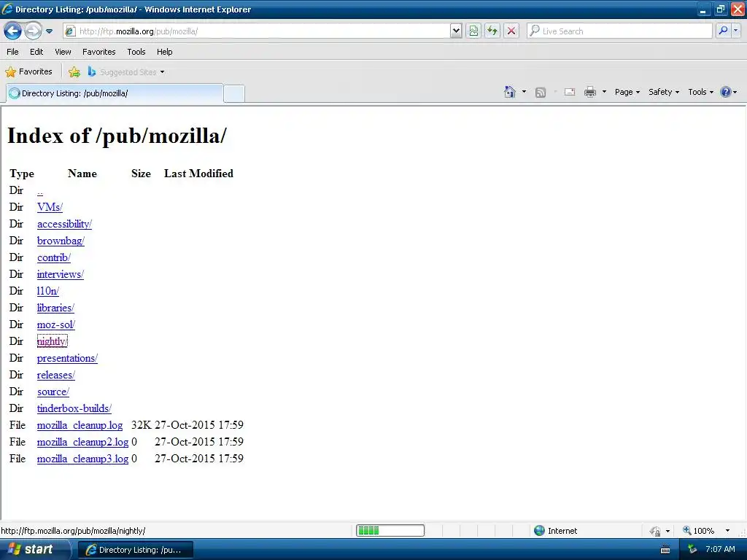Click the Refresh page icon
This screenshot has width=747, height=560.
492,31
